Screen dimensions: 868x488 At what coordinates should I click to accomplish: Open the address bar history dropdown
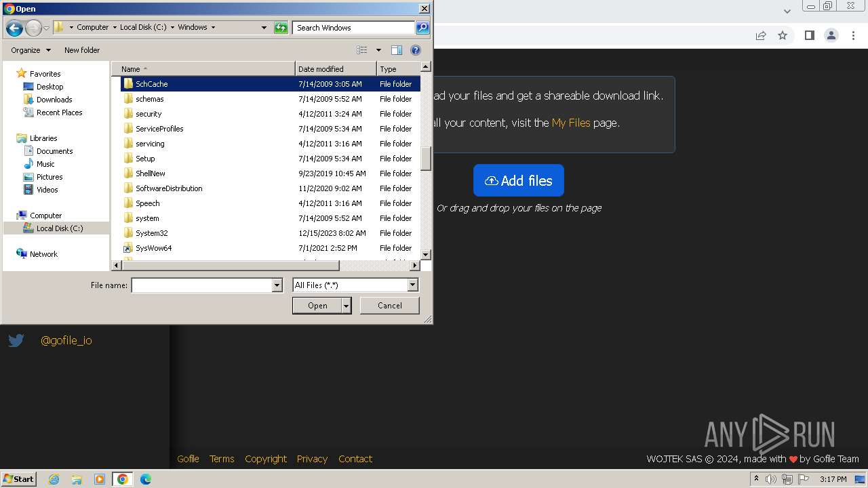point(264,28)
